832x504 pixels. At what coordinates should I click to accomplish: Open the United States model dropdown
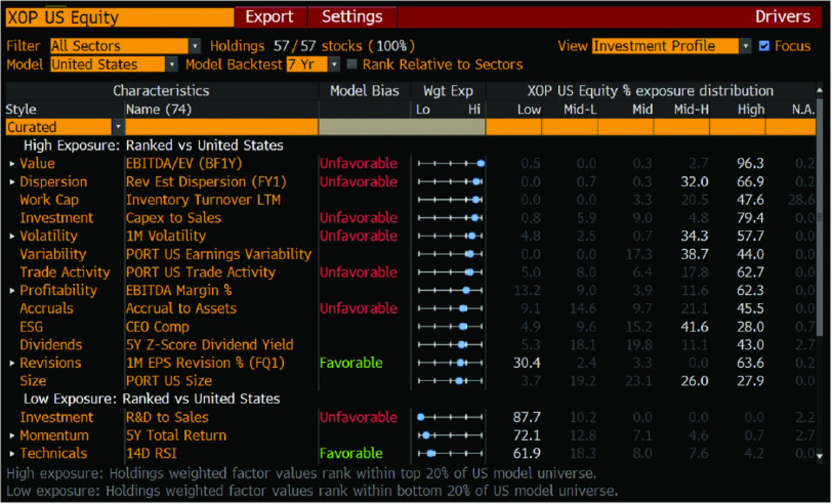(173, 65)
